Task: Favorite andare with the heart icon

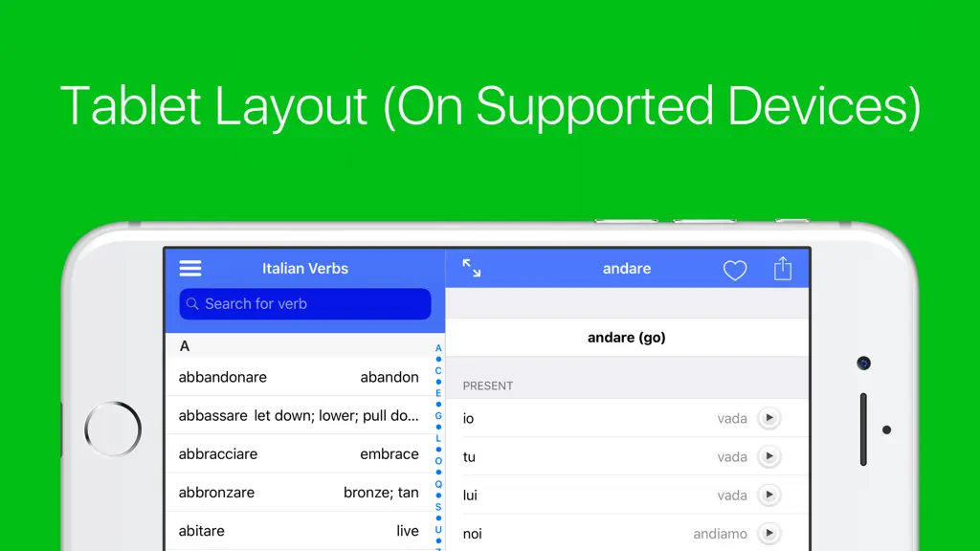Action: coord(735,270)
